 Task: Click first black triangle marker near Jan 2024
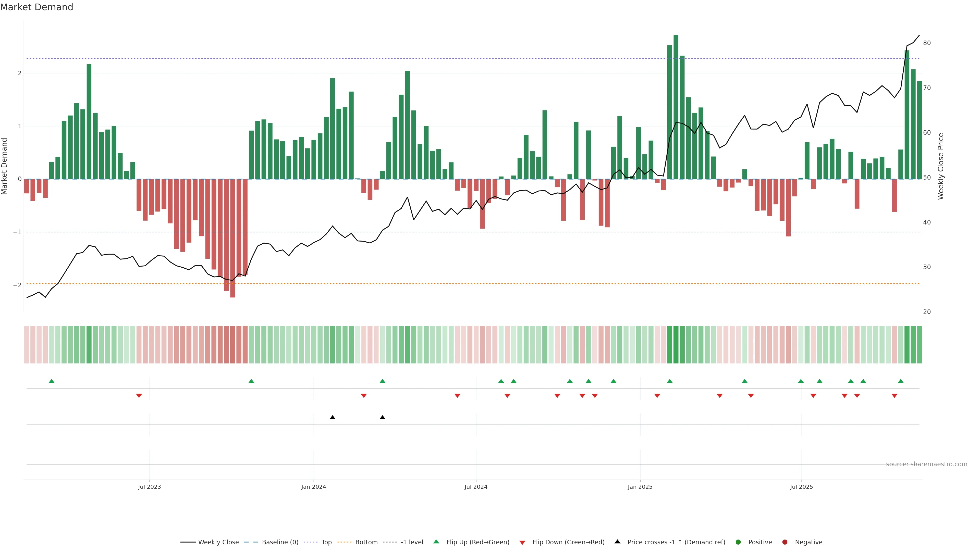pyautogui.click(x=333, y=418)
